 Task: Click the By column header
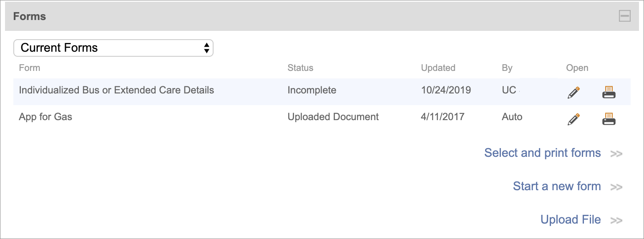click(x=507, y=68)
